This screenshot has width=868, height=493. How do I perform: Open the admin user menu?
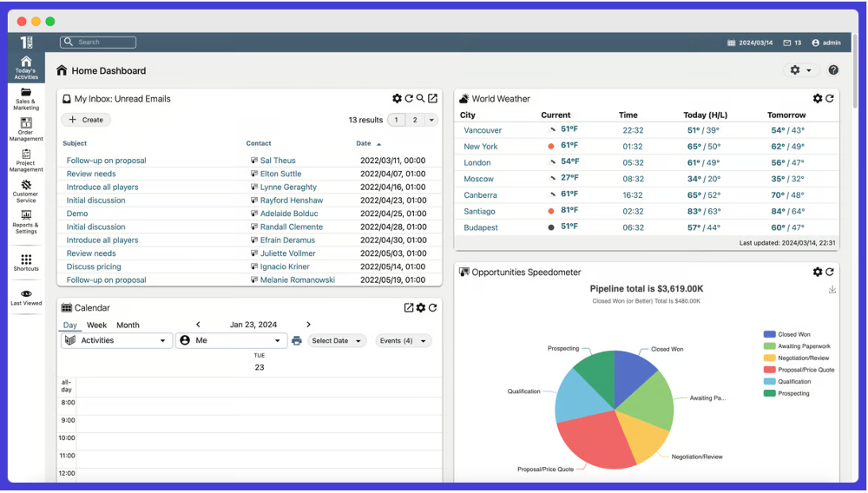click(826, 43)
